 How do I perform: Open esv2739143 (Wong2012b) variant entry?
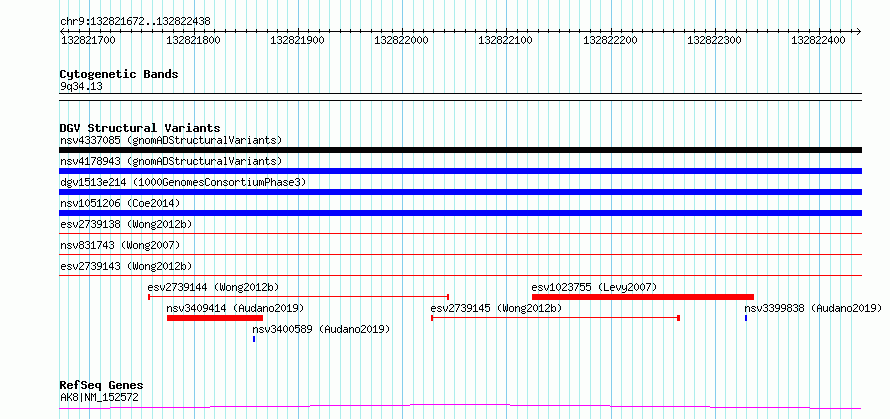tap(126, 266)
